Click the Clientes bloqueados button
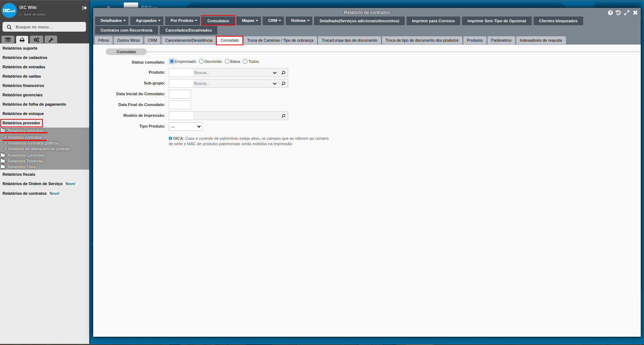644x345 pixels. pyautogui.click(x=558, y=21)
